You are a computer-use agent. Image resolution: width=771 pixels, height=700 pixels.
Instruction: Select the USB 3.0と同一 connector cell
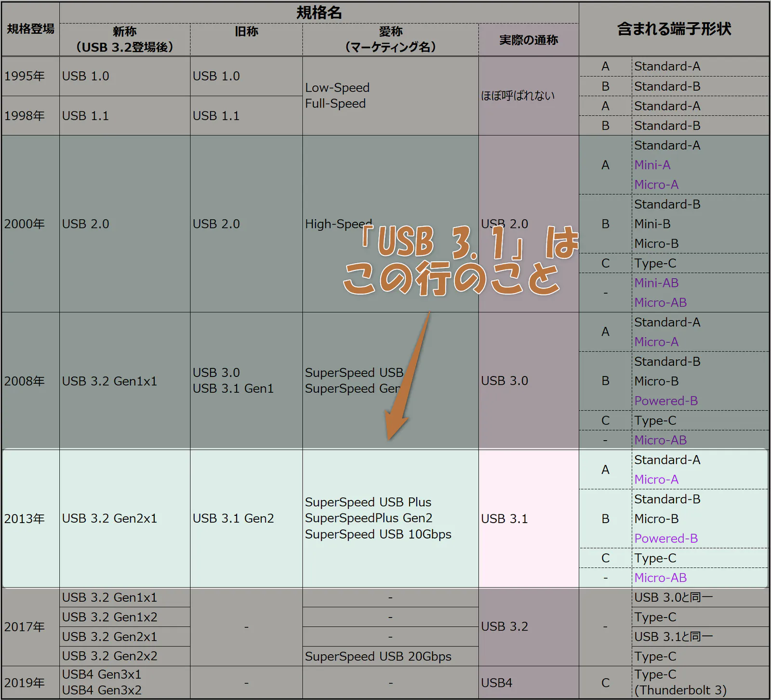700,598
